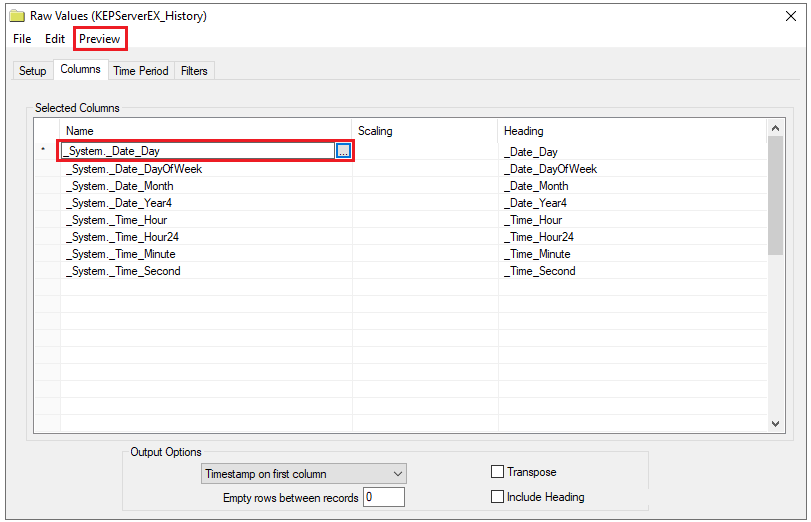Open the Preview menu
The image size is (811, 522).
tap(100, 39)
